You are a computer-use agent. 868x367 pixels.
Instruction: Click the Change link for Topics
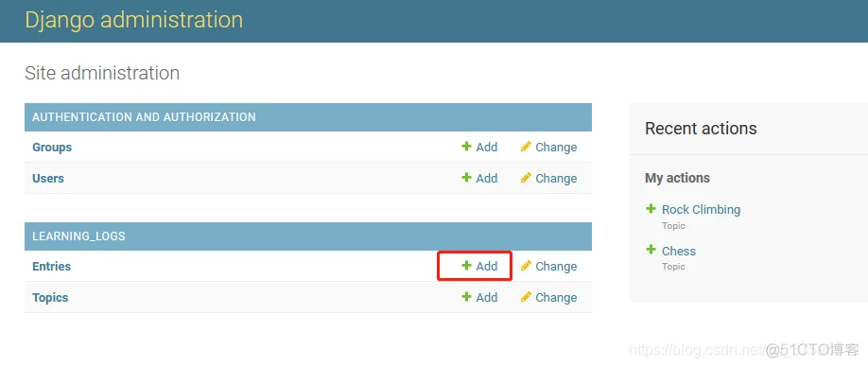(x=556, y=297)
